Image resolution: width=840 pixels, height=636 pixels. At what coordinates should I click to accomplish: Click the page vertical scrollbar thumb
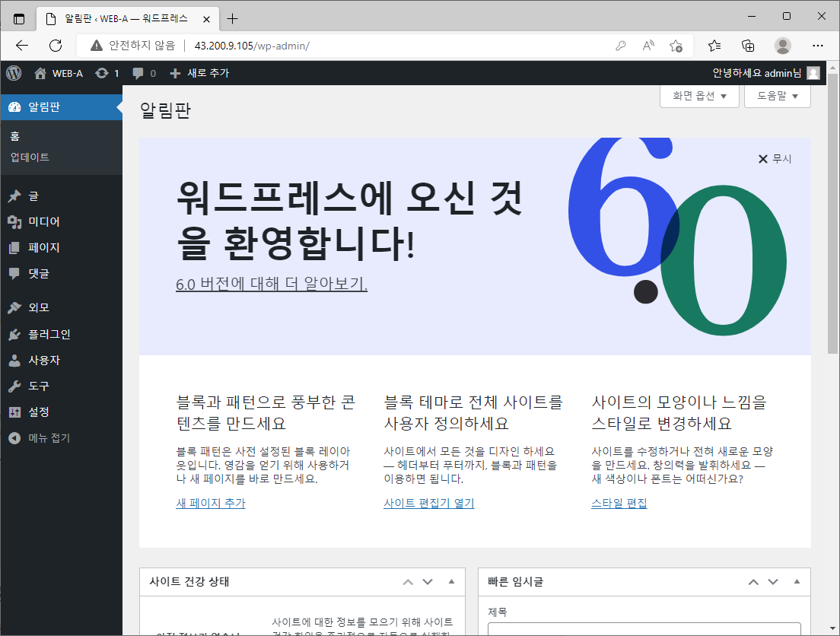point(832,213)
